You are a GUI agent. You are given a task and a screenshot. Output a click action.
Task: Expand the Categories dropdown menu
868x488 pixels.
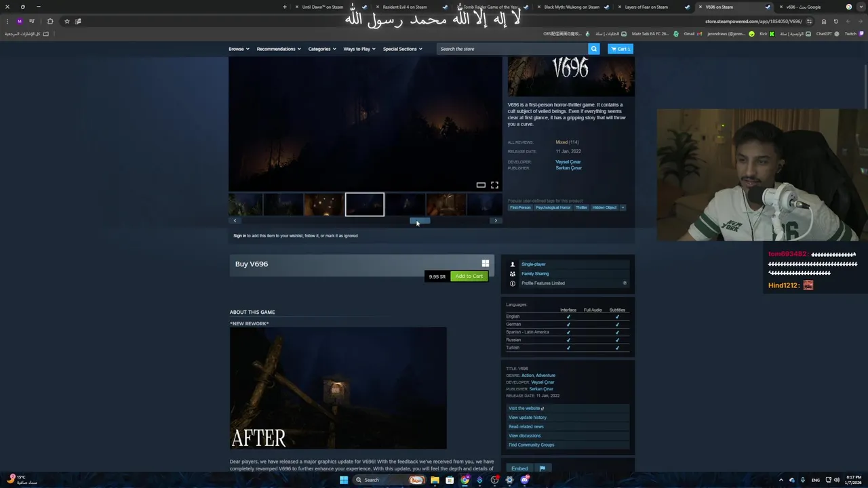[322, 49]
